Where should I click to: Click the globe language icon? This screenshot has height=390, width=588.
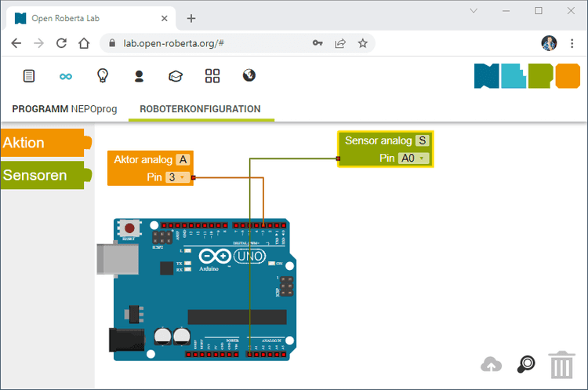(x=249, y=76)
